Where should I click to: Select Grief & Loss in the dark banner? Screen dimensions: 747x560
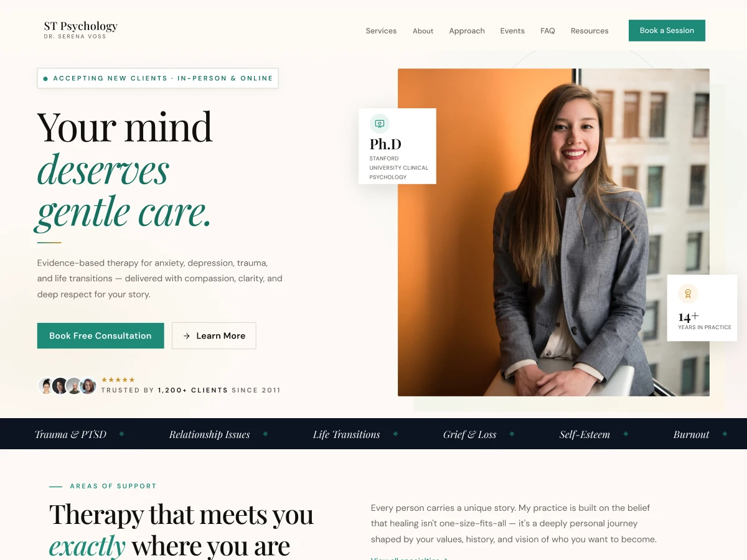coord(469,434)
